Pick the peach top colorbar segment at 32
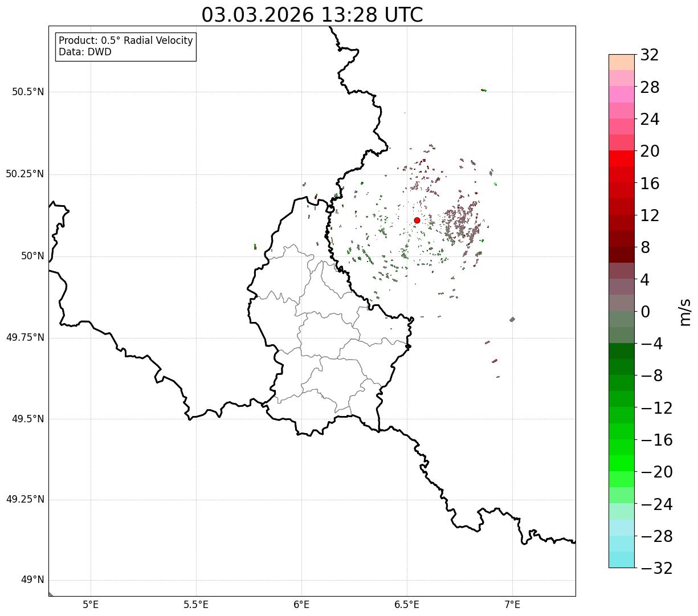Image resolution: width=698 pixels, height=616 pixels. 622,62
